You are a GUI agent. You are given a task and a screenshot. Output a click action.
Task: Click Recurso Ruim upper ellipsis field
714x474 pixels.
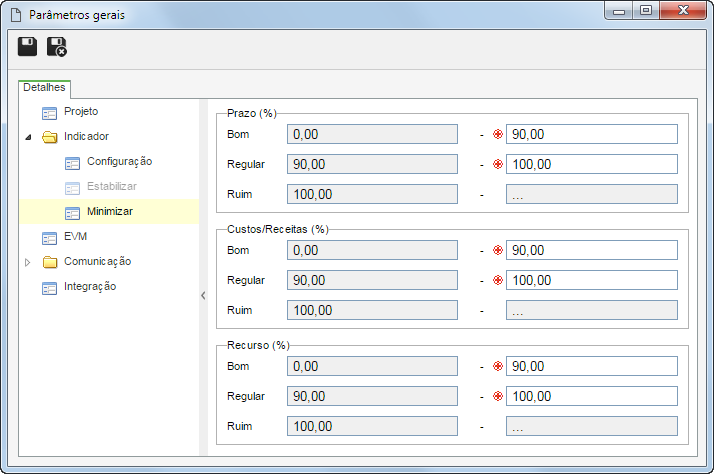592,426
